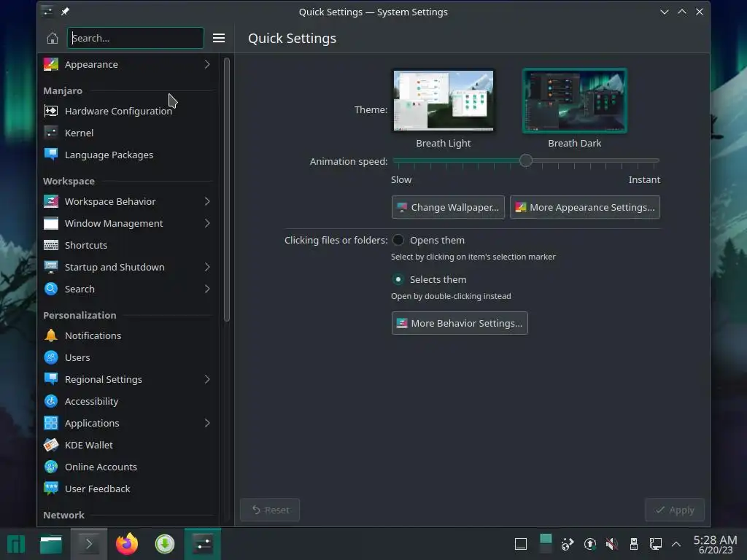Click the Search magnifier icon in the sidebar

click(51, 289)
